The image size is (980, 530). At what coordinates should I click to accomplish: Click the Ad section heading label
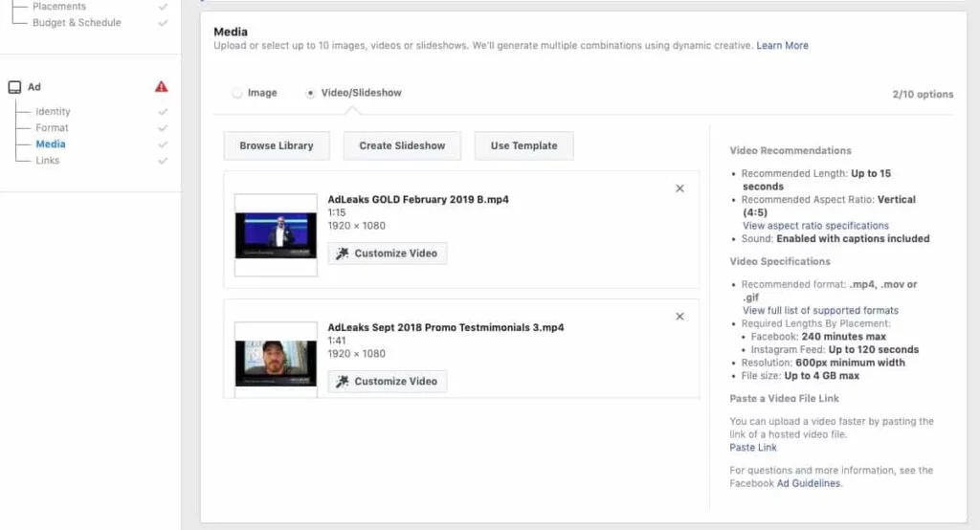[34, 87]
